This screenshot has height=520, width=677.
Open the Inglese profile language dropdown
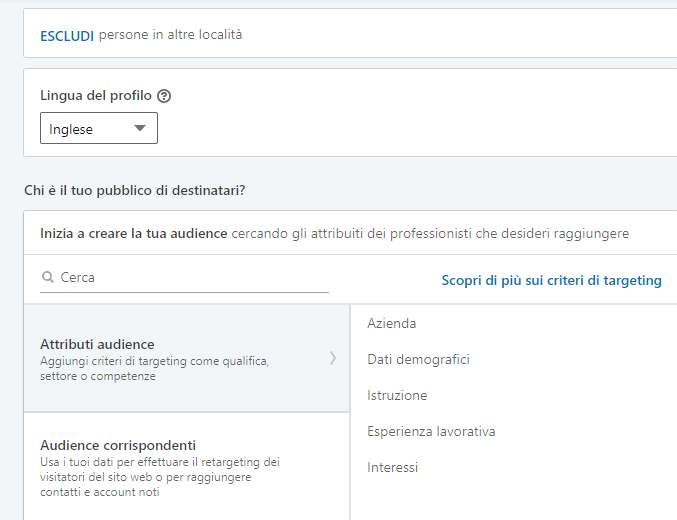coord(98,128)
